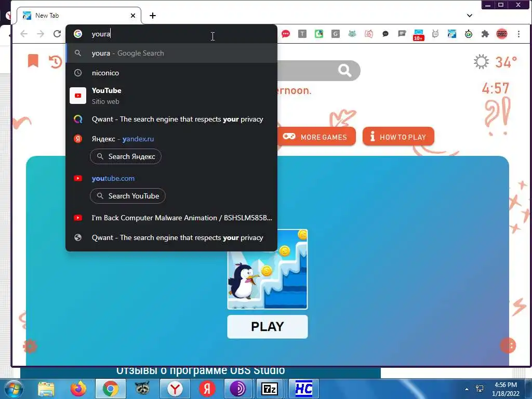
Task: Select the 'youra - Google Search' suggestion
Action: [171, 54]
